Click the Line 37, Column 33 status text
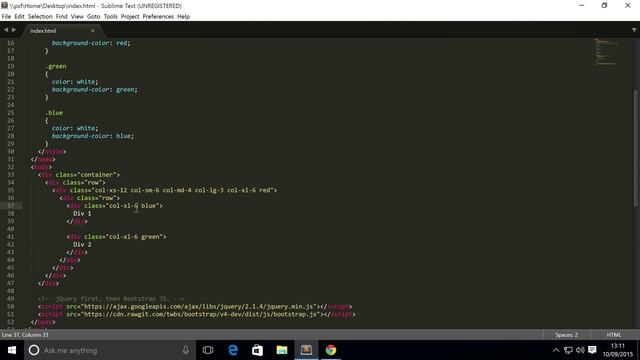This screenshot has height=360, width=640. coord(25,335)
